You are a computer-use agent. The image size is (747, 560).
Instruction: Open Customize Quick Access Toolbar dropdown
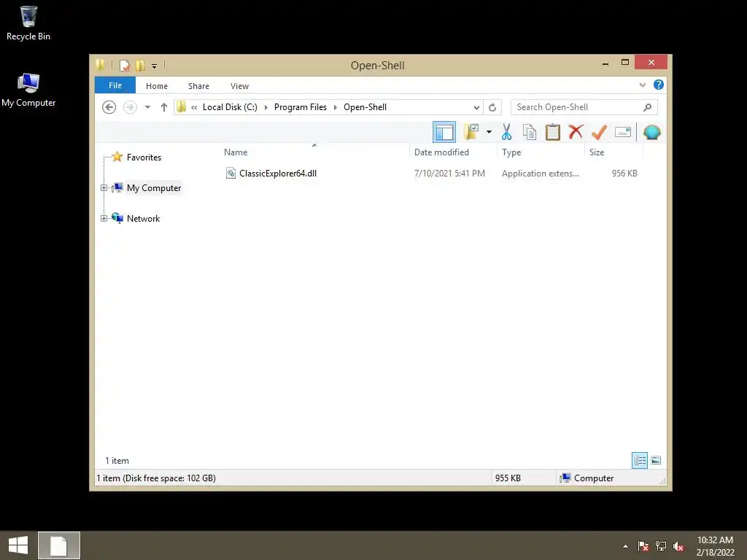(155, 66)
